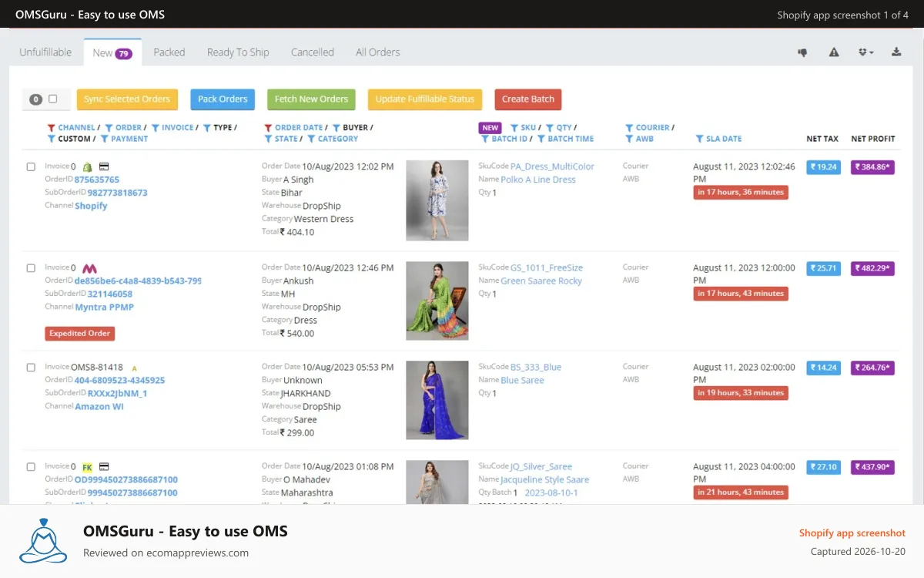Click net profit badge ₹ 384.86
Screen dimensions: 924x578
pyautogui.click(x=872, y=167)
